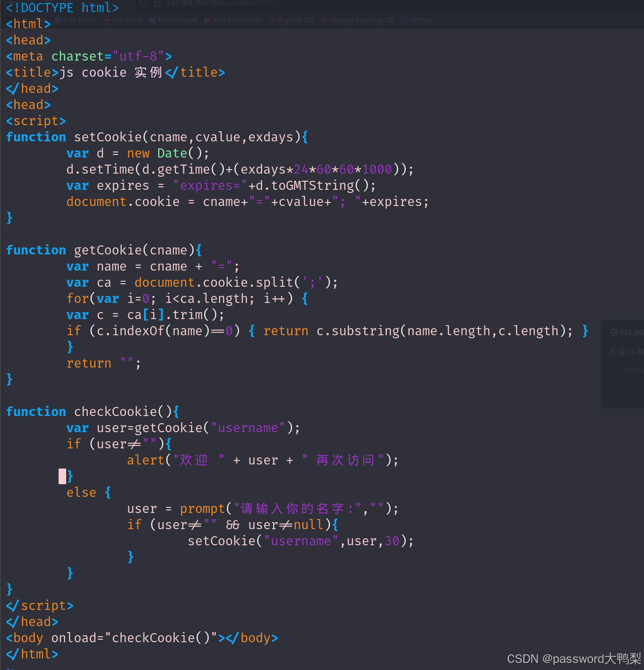Click 'body onload="checkCookie()"' attribute

pos(116,638)
